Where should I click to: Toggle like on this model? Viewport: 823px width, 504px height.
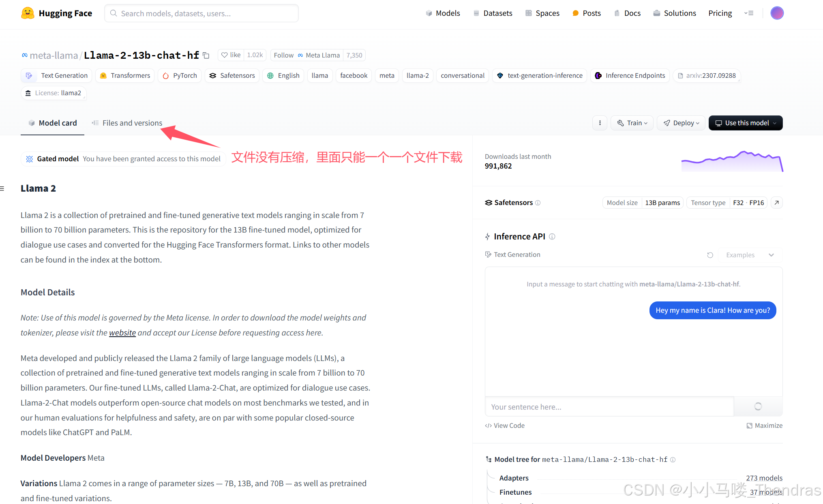(x=231, y=55)
